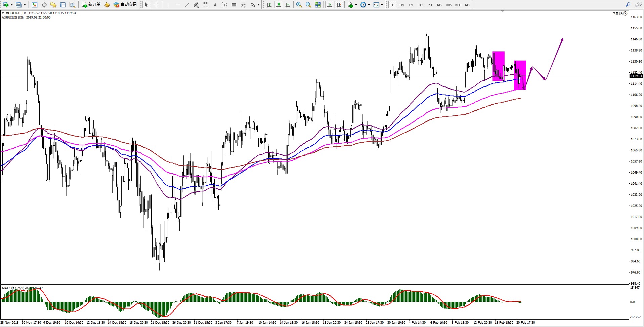The image size is (644, 327).
Task: Open the Market Watch panel icon
Action: pos(34,5)
